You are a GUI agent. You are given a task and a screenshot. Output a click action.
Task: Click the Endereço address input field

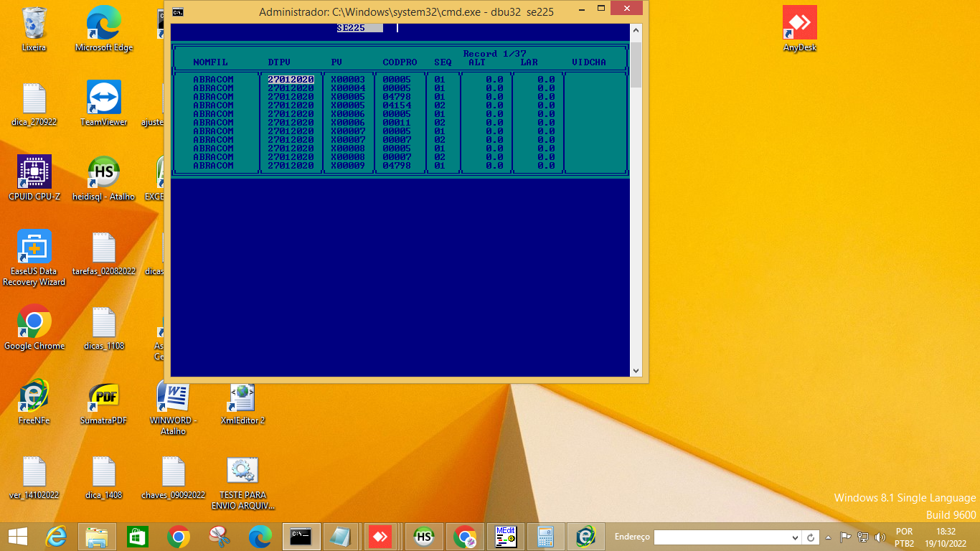(x=721, y=537)
